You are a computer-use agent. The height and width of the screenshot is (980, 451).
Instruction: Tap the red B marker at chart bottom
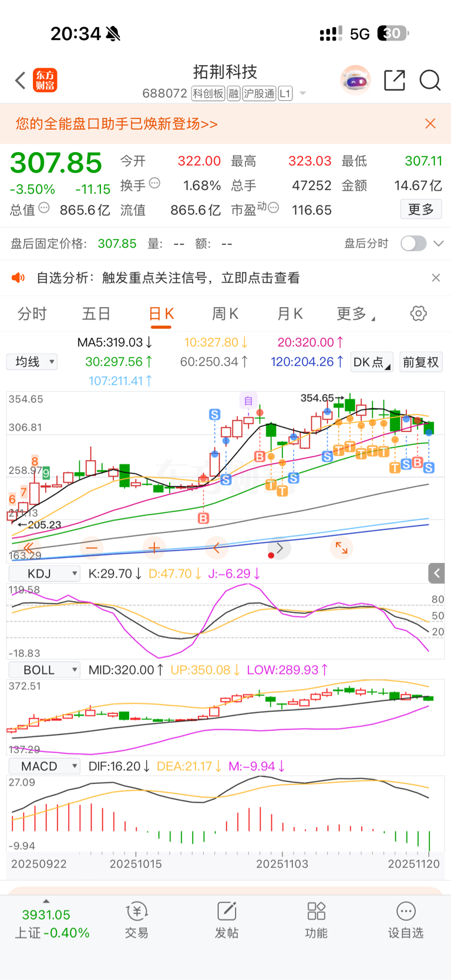pyautogui.click(x=203, y=518)
